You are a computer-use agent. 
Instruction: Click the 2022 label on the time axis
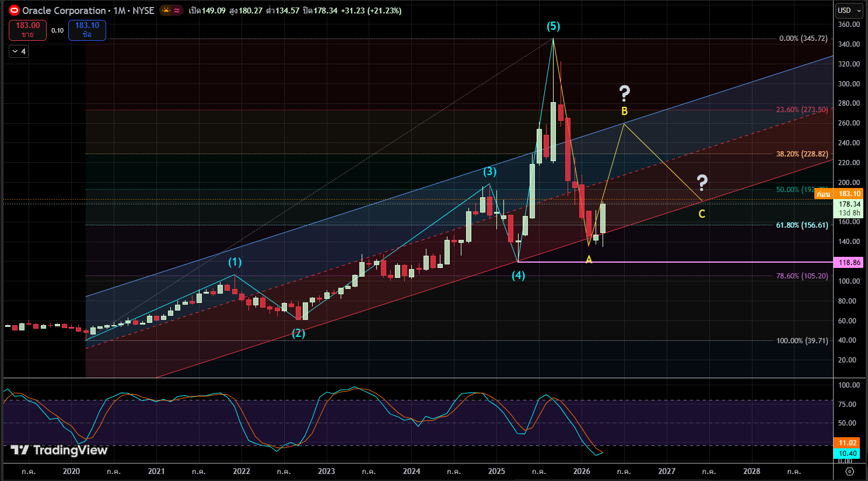[242, 471]
